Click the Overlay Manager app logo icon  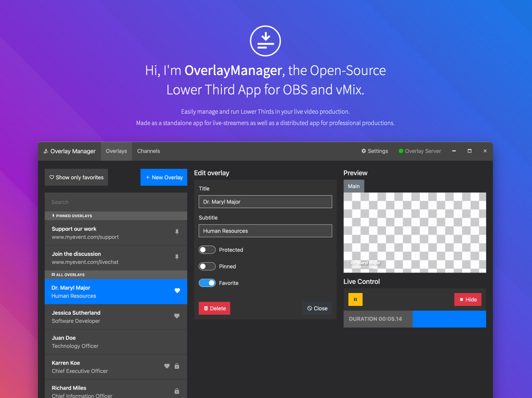(46, 151)
